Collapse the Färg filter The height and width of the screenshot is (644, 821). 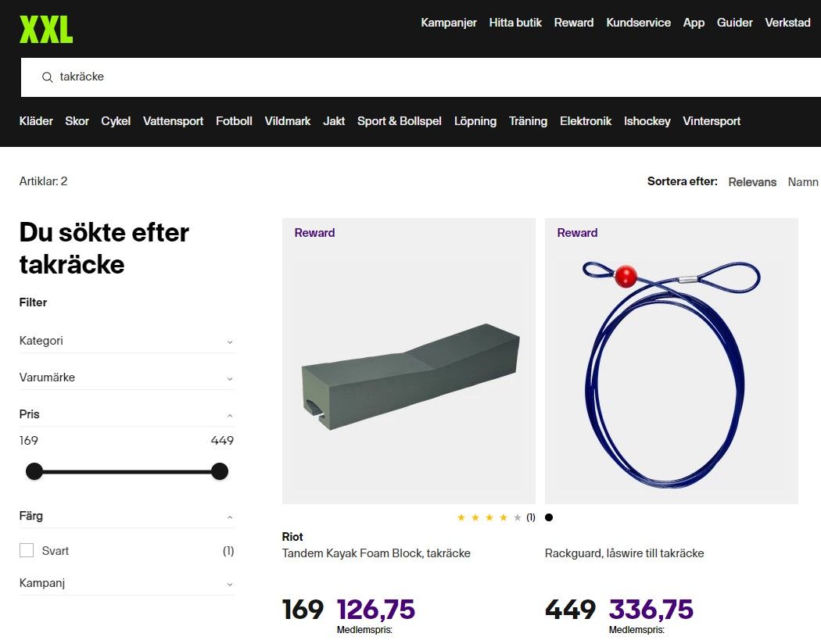point(126,517)
